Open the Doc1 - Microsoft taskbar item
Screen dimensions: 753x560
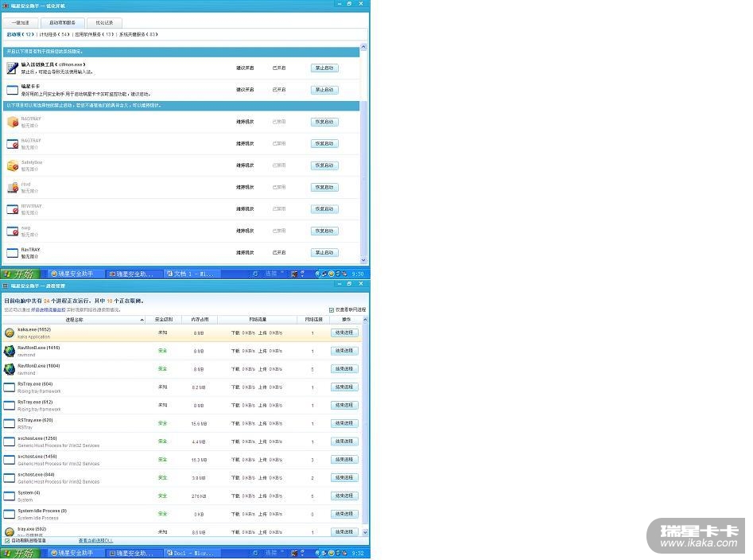[193, 554]
